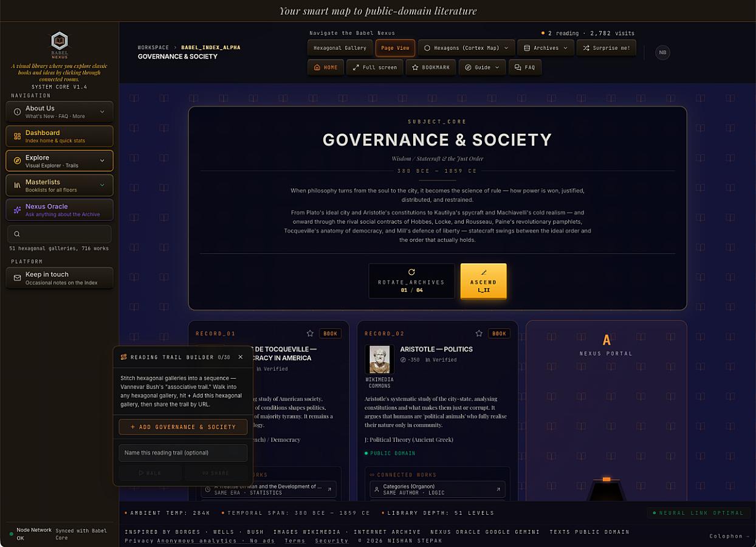Go to HOME in the toolbar
The width and height of the screenshot is (756, 547).
tap(326, 67)
